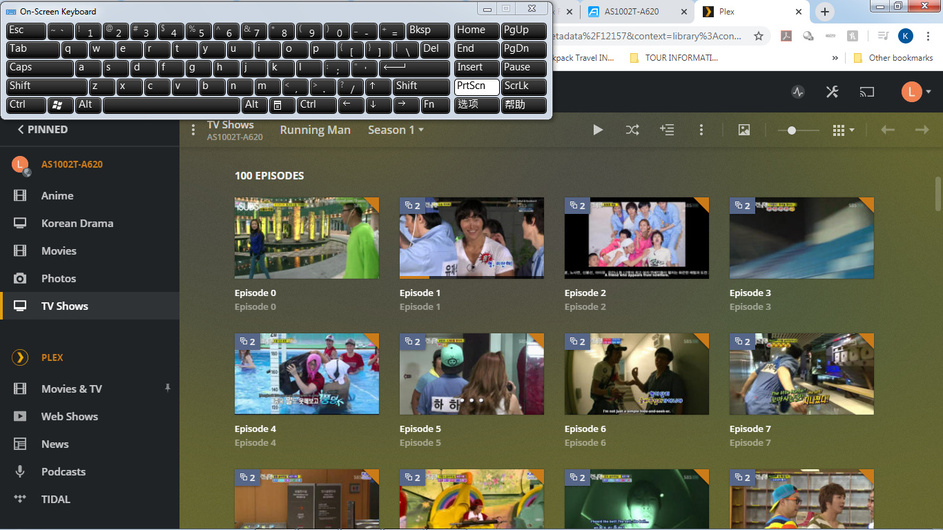Open Plex settings wrench icon
The height and width of the screenshot is (530, 943).
point(832,92)
